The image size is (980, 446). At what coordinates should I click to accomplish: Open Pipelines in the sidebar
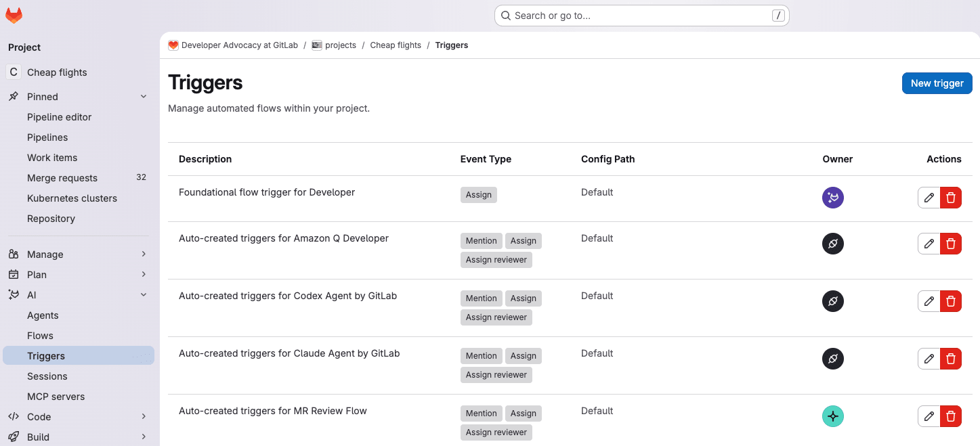(x=79, y=137)
